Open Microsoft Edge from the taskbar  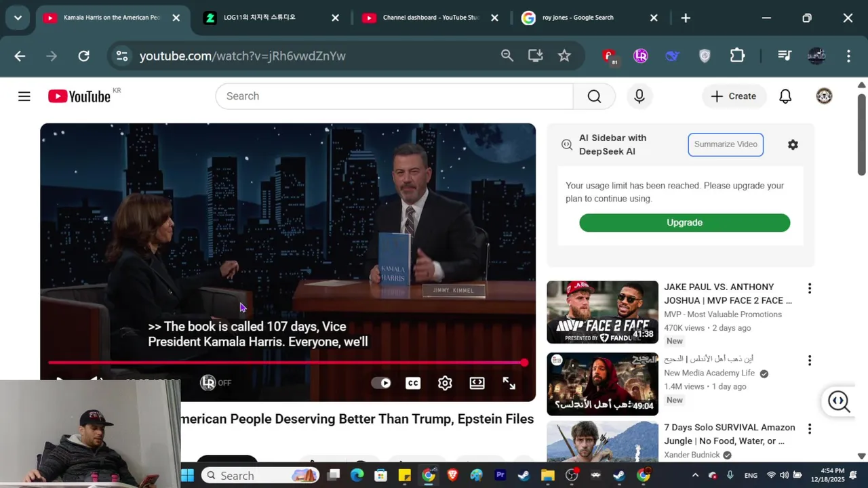point(357,475)
